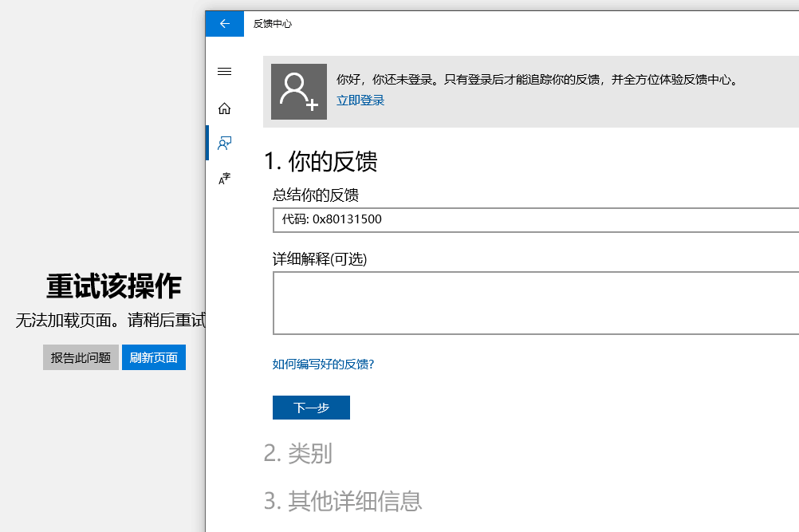Collapse the 1. 你的反馈 section heading
Screen dimensions: 799x532
pos(321,161)
